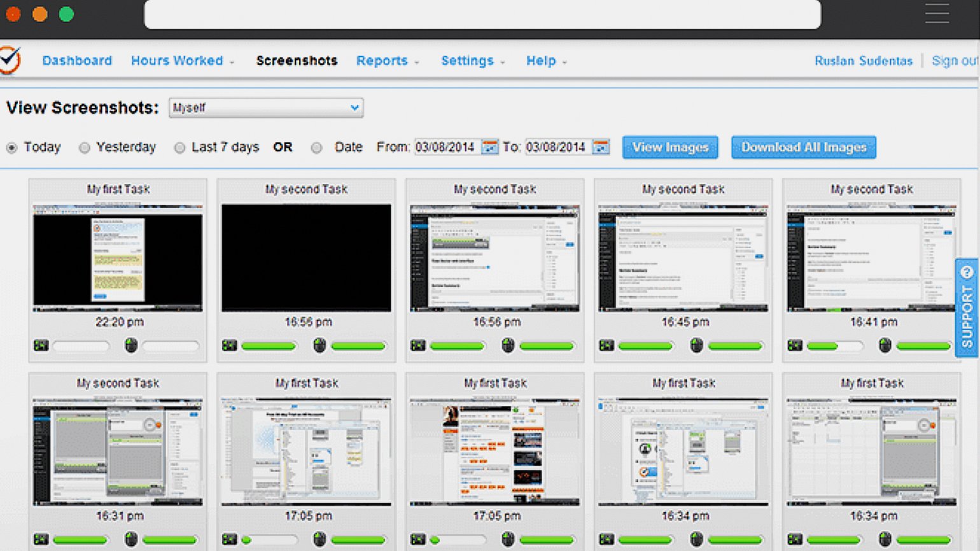980x551 pixels.
Task: Go to the Dashboard tab
Action: (77, 61)
